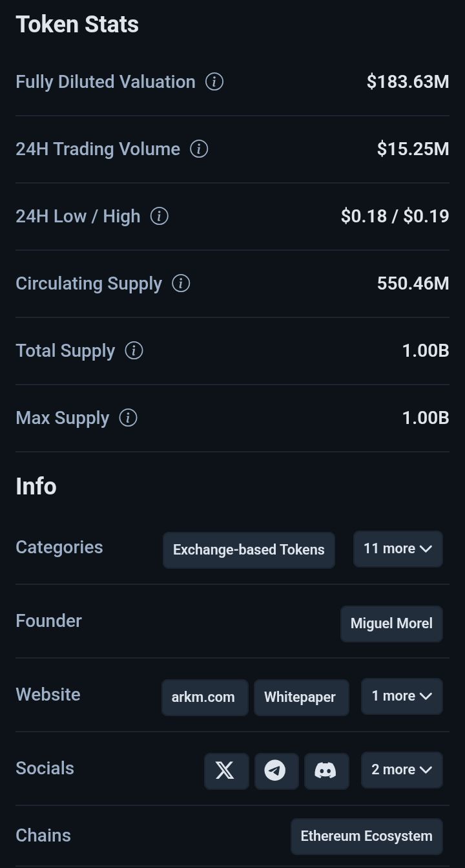Open the X (Twitter) social link

226,770
